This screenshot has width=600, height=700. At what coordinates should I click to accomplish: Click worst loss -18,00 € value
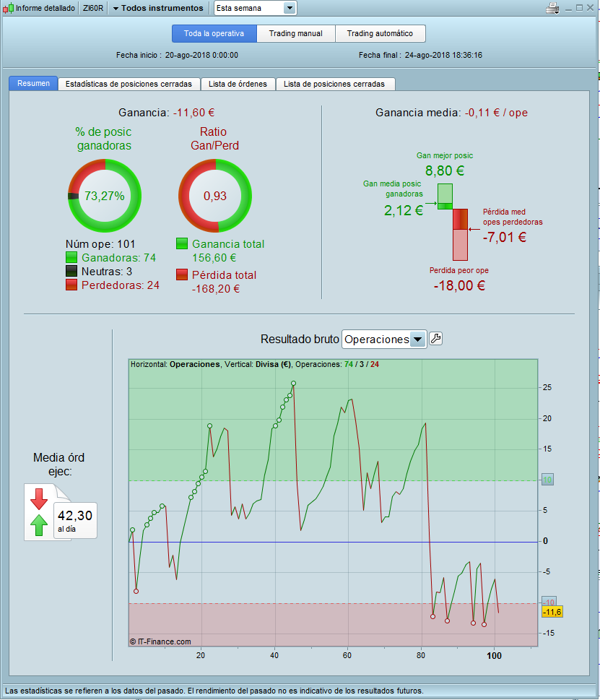coord(459,286)
